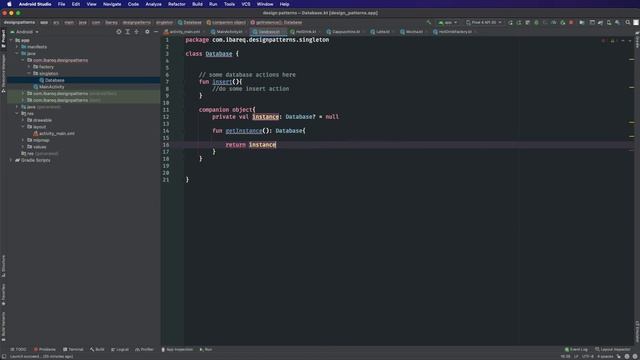Click the 4 spaces indent status entry
Image resolution: width=640 pixels, height=360 pixels.
(605, 356)
